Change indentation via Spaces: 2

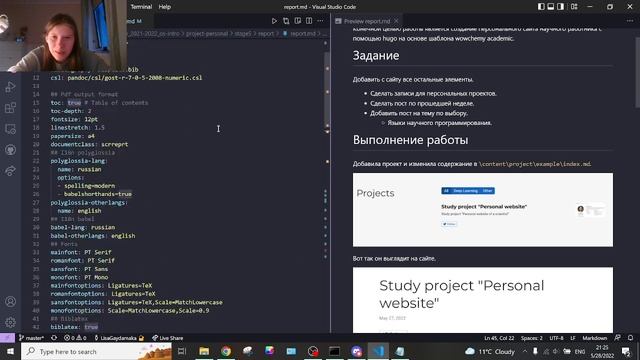click(x=531, y=338)
